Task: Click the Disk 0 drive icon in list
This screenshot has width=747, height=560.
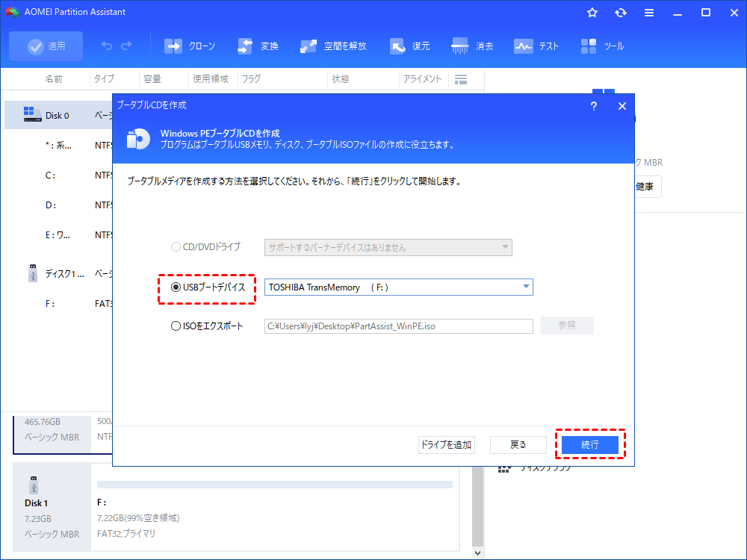Action: click(x=32, y=114)
